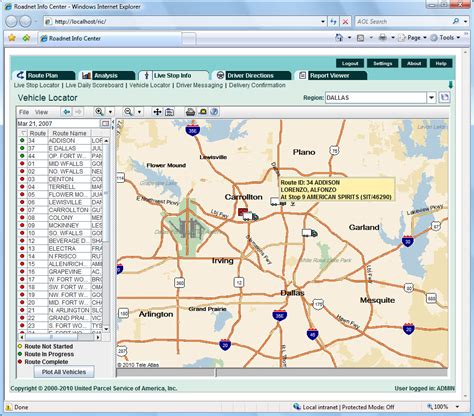Open the date picker calendar icon
The width and height of the screenshot is (474, 416).
point(105,124)
